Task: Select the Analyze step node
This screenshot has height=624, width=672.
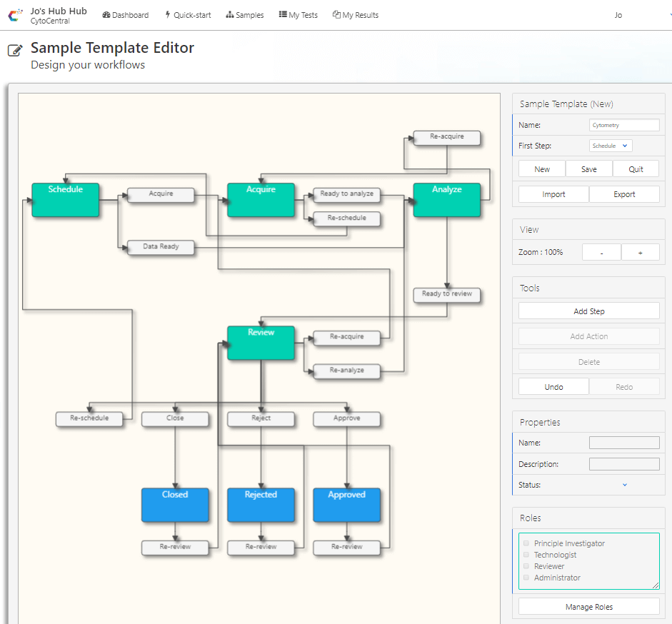Action: (x=447, y=200)
